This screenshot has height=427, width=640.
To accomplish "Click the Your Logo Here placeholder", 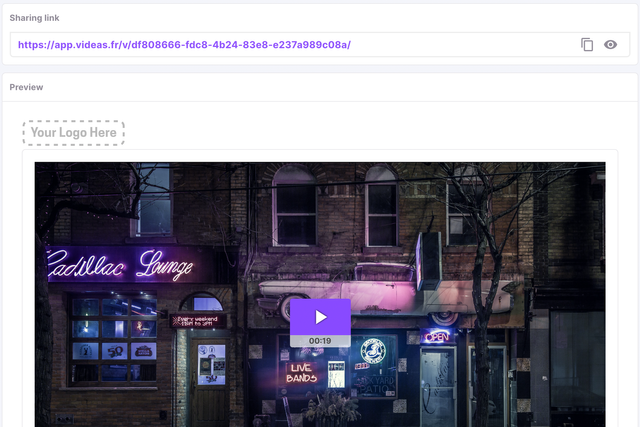I will pyautogui.click(x=73, y=133).
